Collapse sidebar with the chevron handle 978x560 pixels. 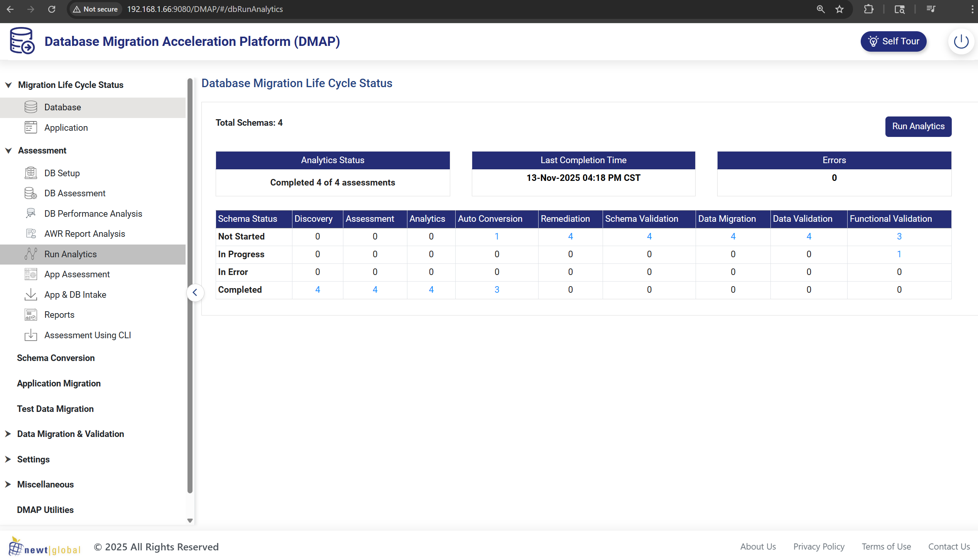point(195,293)
